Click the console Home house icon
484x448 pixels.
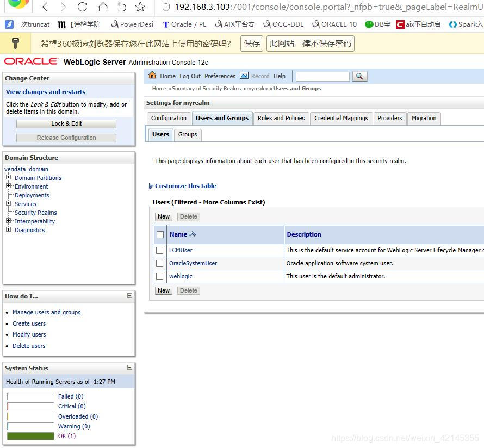[152, 75]
